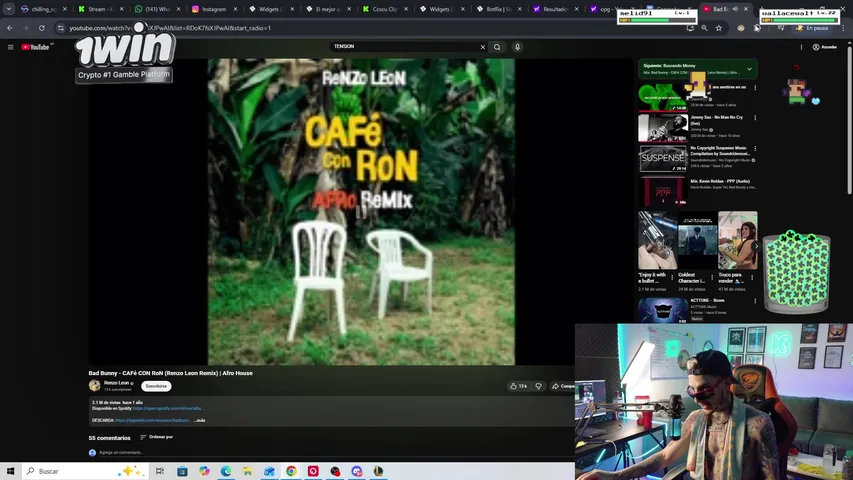Close the Instagram tab
Viewport: 853px width, 480px height.
pyautogui.click(x=235, y=9)
